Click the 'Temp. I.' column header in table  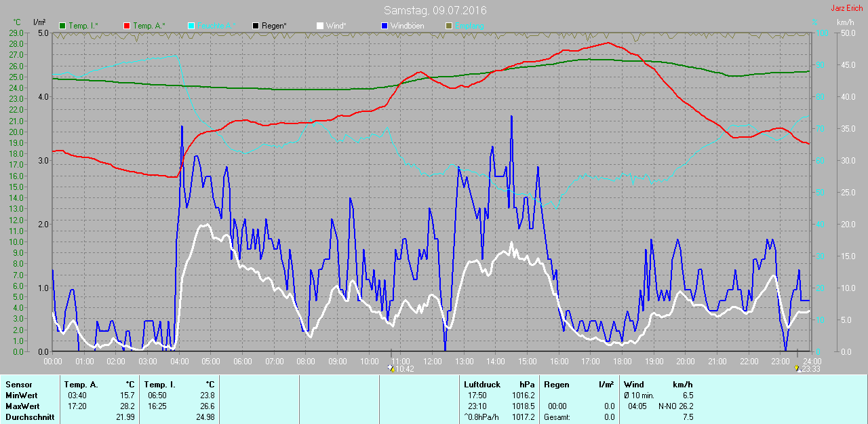click(159, 385)
